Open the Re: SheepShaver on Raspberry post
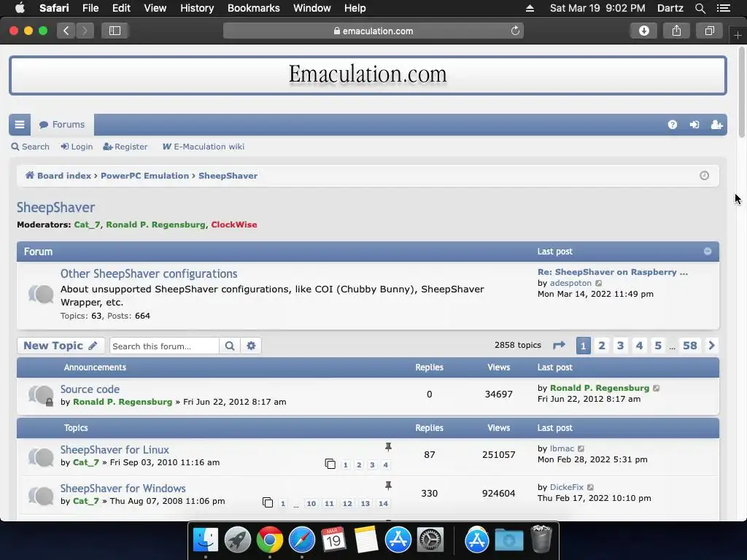Screen dimensions: 747x560 [613, 272]
